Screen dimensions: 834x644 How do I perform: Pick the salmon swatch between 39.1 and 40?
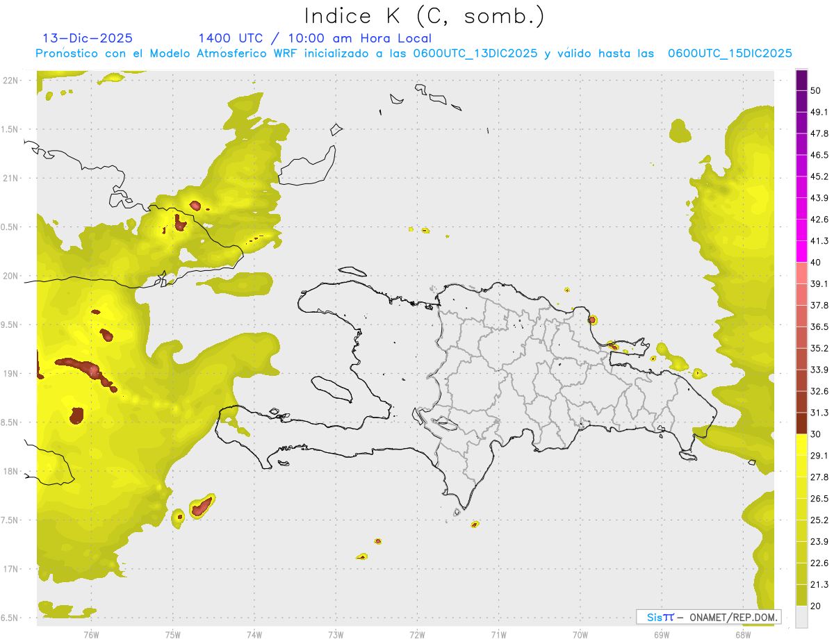[x=801, y=273]
